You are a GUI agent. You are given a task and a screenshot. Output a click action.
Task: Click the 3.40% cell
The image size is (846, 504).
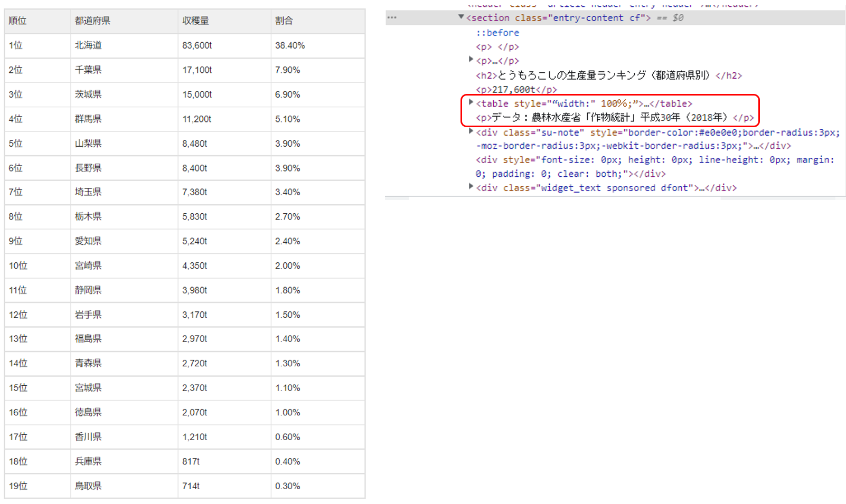pyautogui.click(x=318, y=192)
